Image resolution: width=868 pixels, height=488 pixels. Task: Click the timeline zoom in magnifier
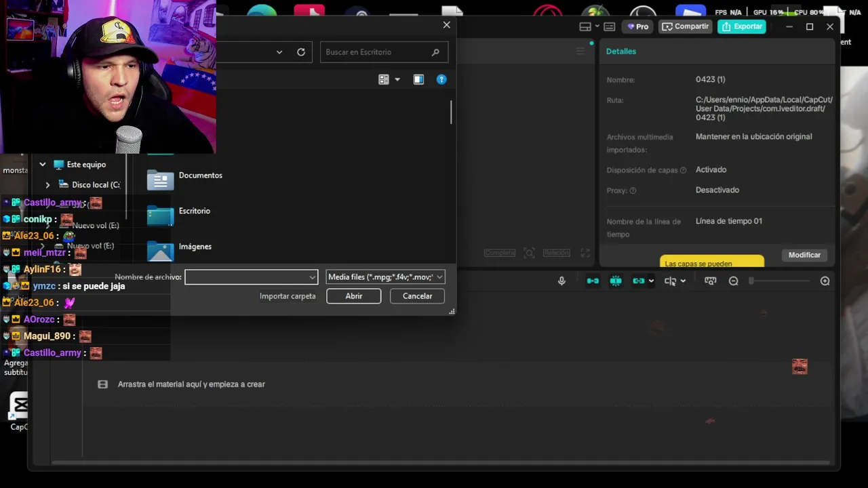tap(825, 281)
